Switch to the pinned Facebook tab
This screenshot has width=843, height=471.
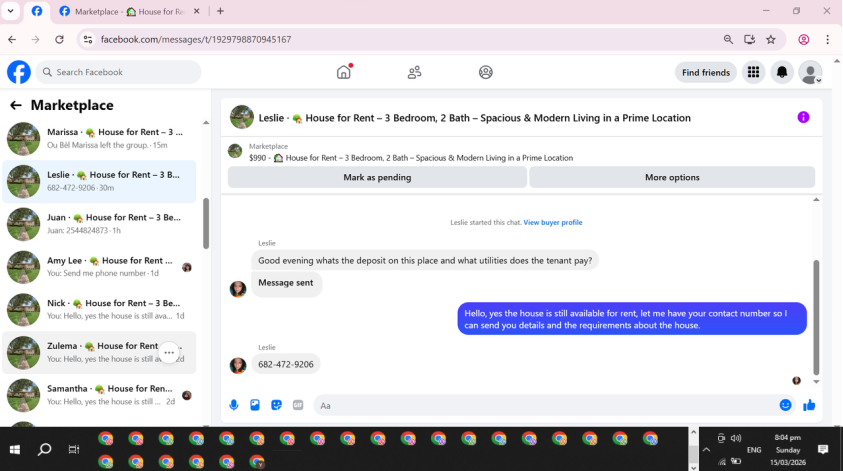(37, 11)
